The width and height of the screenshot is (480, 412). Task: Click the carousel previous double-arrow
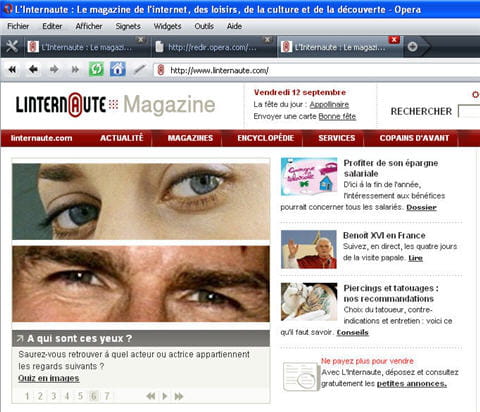[151, 396]
